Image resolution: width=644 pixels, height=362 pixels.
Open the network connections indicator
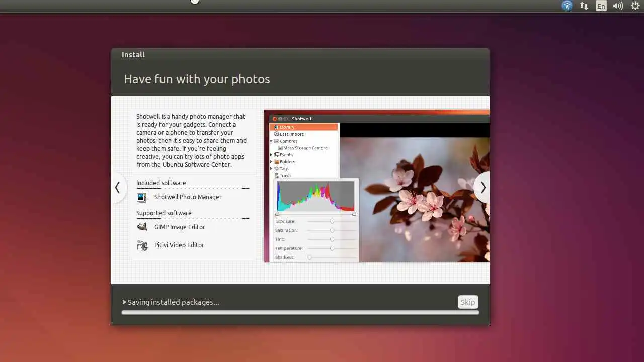pyautogui.click(x=584, y=6)
